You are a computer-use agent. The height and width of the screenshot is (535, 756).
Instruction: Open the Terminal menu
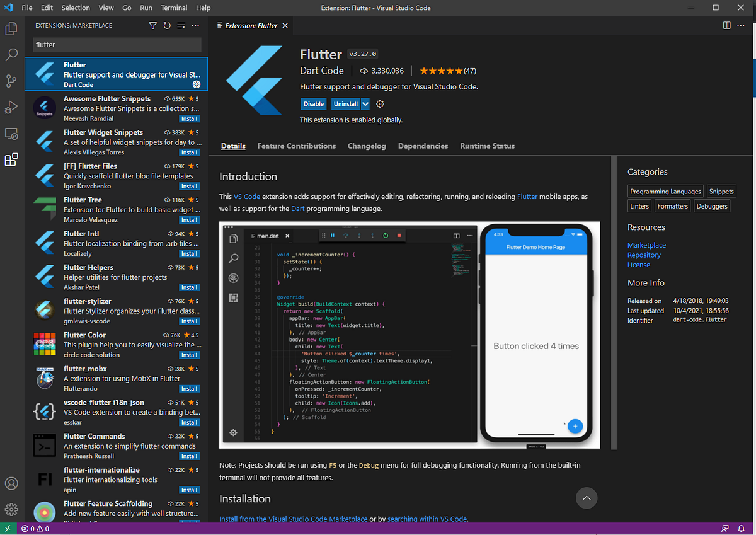(x=174, y=8)
